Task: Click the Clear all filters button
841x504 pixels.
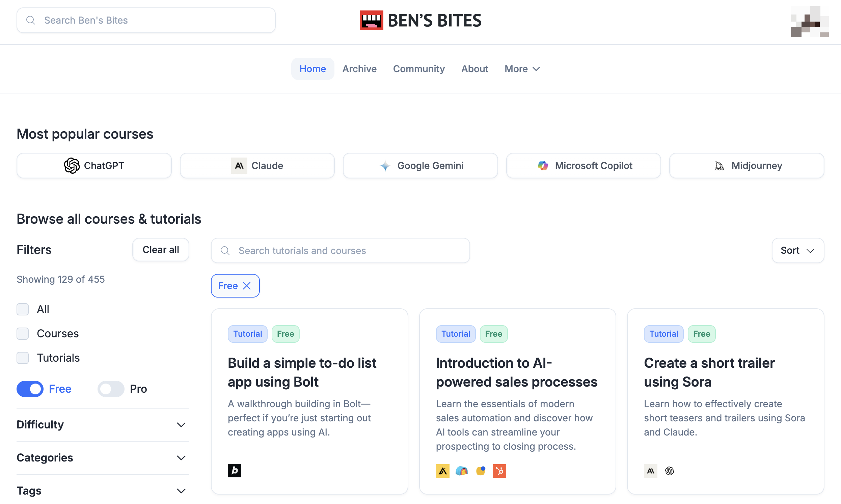Action: pyautogui.click(x=161, y=250)
